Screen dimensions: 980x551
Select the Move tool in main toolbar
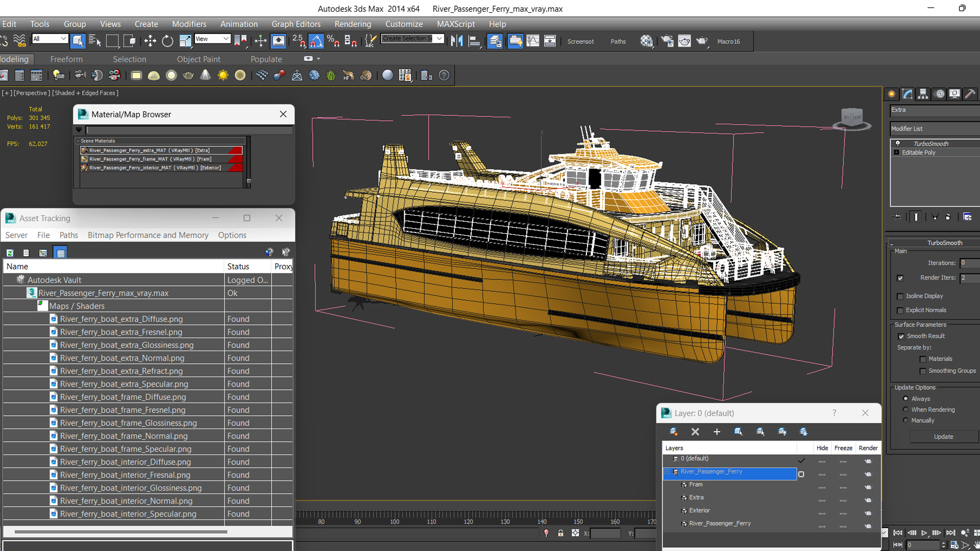click(x=150, y=41)
